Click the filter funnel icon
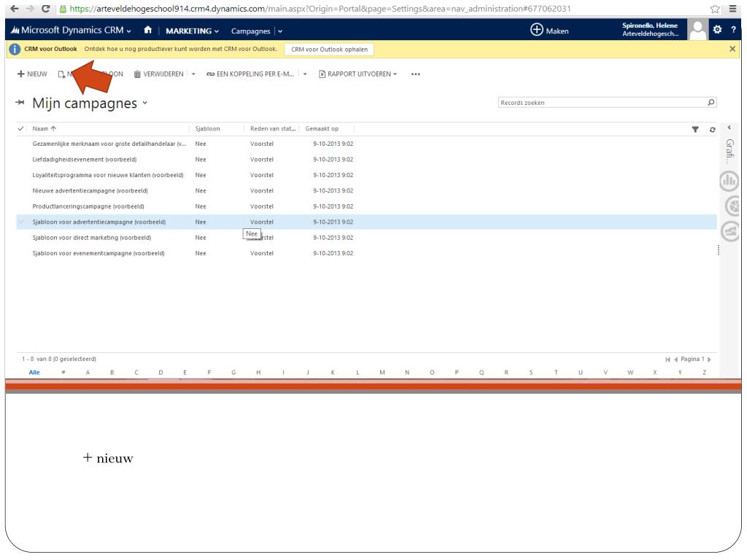The width and height of the screenshot is (747, 560). [x=695, y=129]
